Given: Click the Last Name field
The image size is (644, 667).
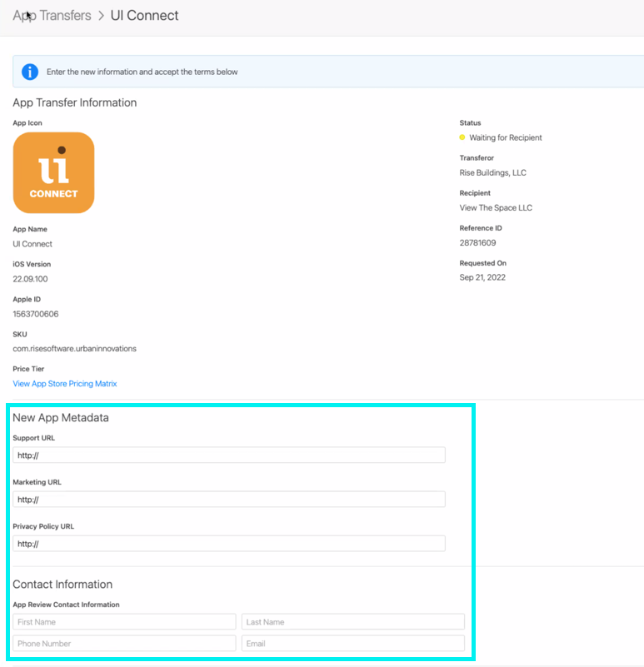Looking at the screenshot, I should [x=353, y=622].
